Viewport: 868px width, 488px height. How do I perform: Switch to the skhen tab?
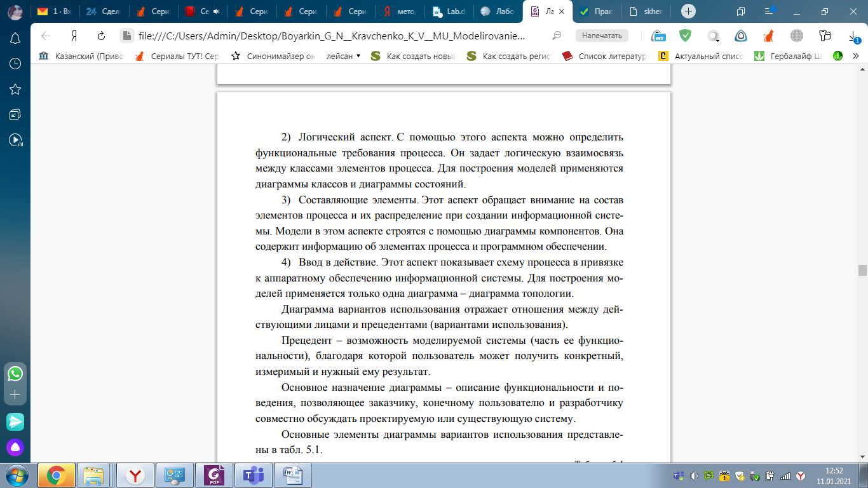coord(648,11)
